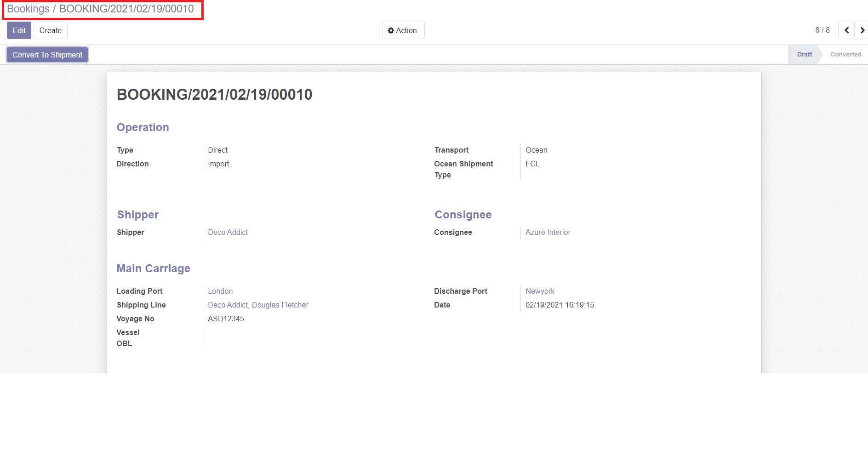The height and width of the screenshot is (467, 868).
Task: Click the voyage number ASD12345
Action: [226, 319]
